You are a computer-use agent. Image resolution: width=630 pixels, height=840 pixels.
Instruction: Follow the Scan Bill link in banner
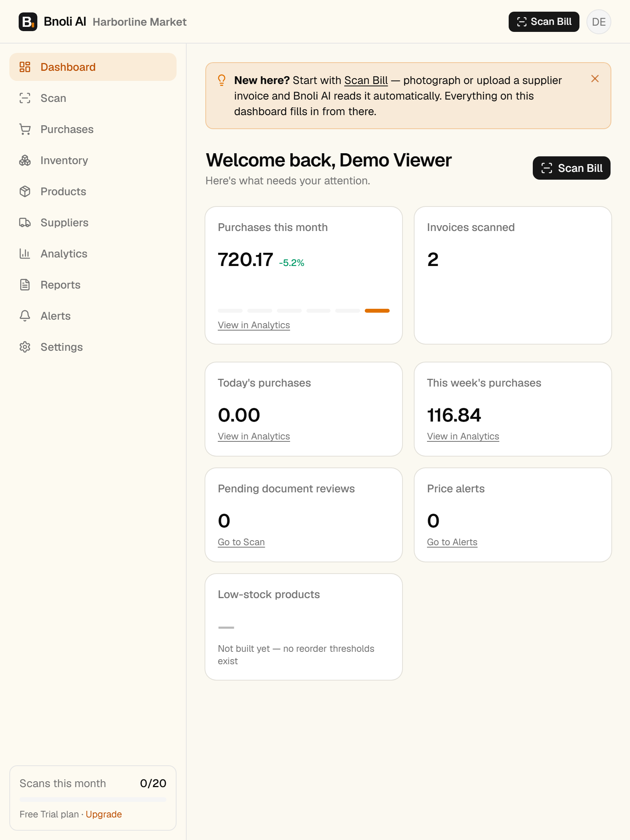tap(366, 80)
